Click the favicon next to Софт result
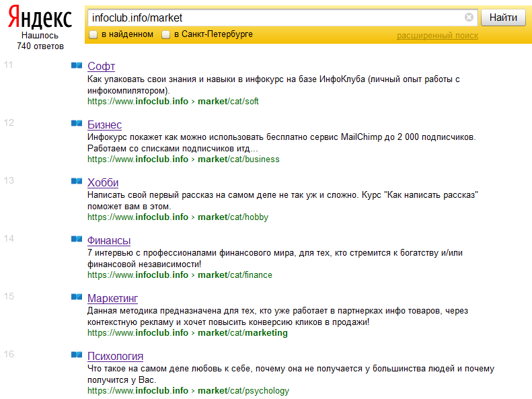Viewport: 532px width, 399px height. (77, 65)
